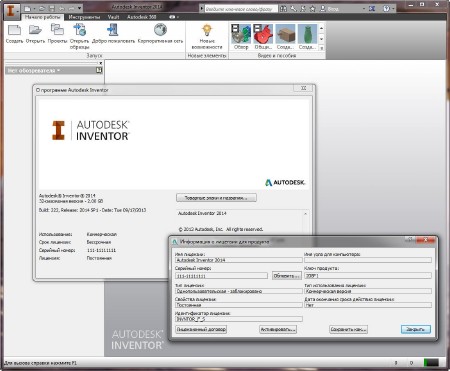Click the video gallery down arrow
This screenshot has width=450, height=371.
(x=322, y=39)
